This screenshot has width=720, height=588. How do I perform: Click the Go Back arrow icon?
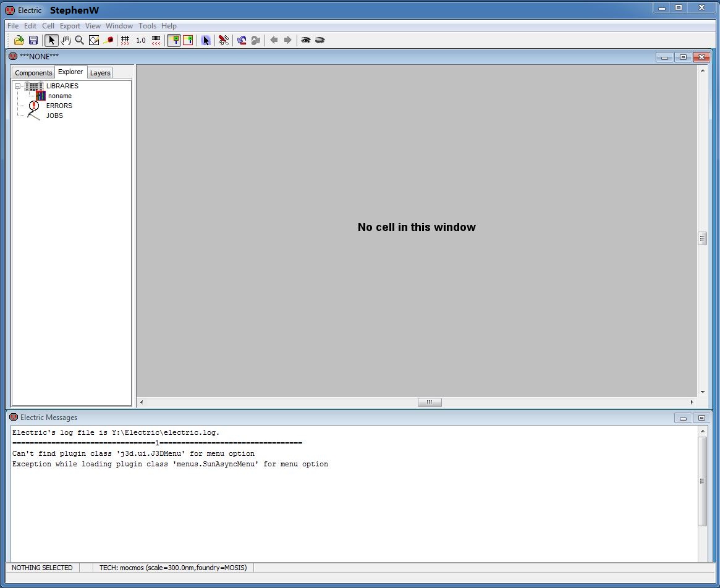pos(274,40)
